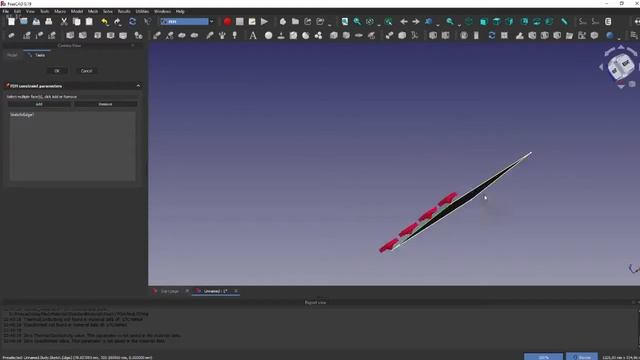This screenshot has height=360, width=640.
Task: Fit all content in view icon
Action: click(345, 22)
